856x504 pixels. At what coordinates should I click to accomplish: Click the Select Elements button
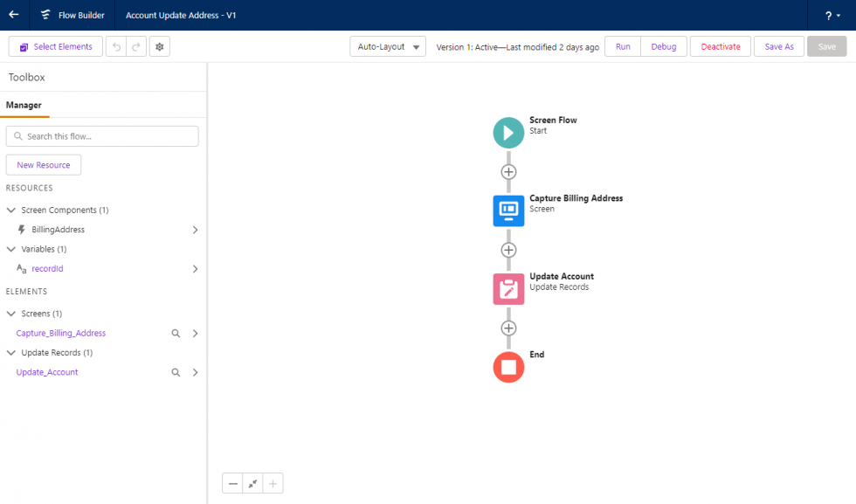(56, 46)
